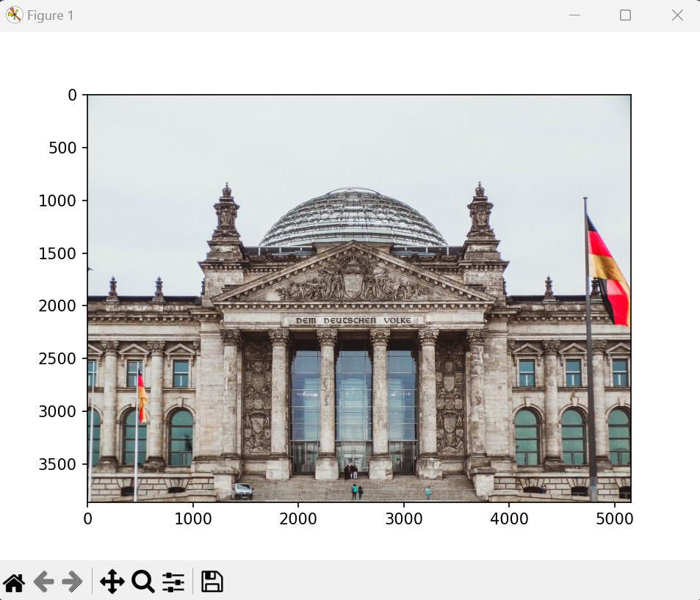
Task: Click the y-axis tick label 1500
Action: [x=57, y=253]
